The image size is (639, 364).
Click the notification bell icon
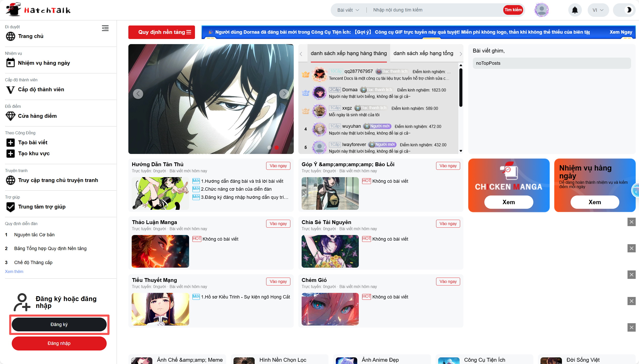pyautogui.click(x=575, y=10)
